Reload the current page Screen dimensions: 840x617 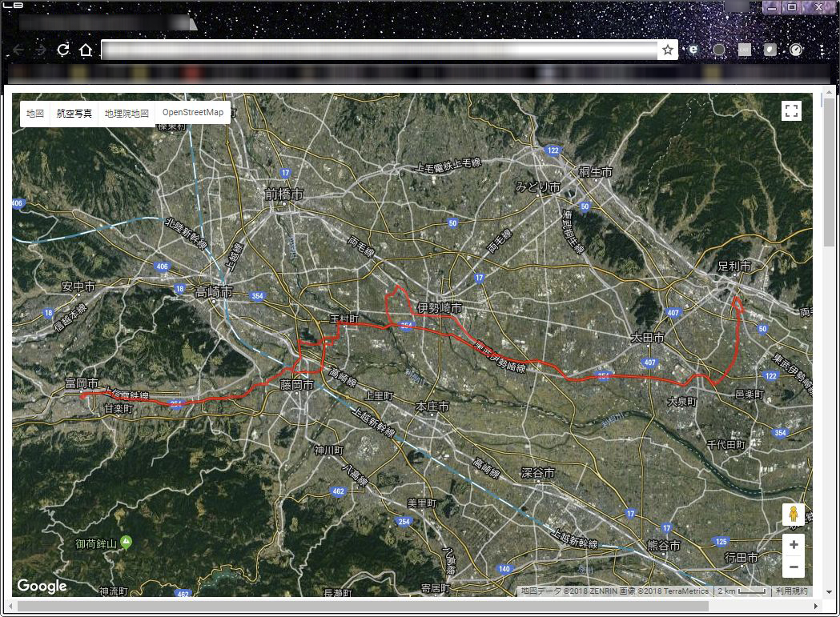(63, 50)
